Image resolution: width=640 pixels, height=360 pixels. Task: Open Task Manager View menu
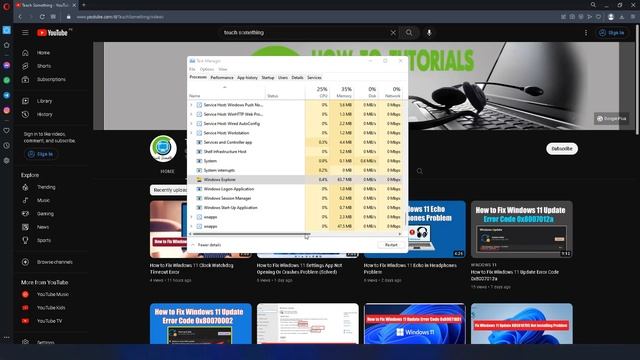pyautogui.click(x=222, y=69)
